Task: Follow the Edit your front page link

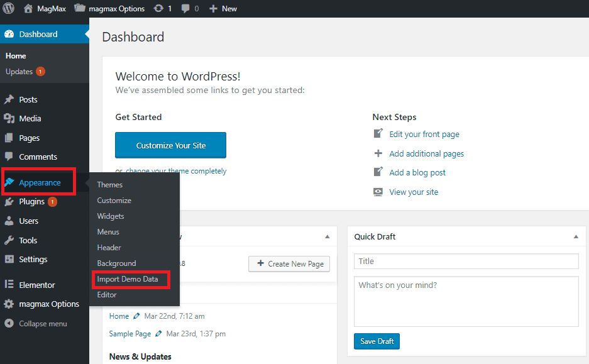Action: [424, 134]
